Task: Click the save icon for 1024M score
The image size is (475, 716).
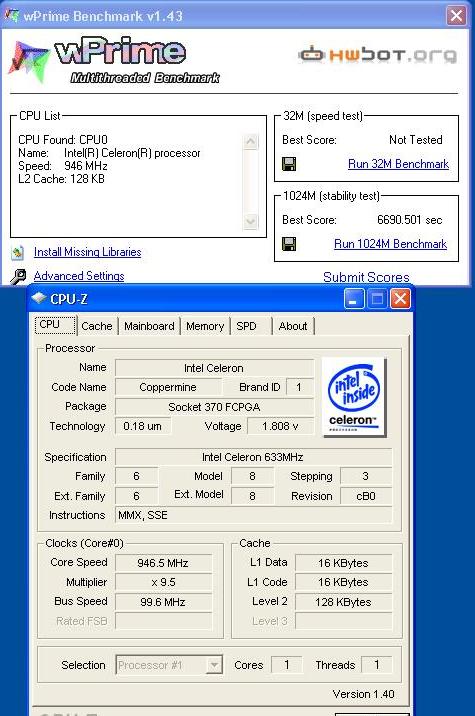Action: click(289, 244)
